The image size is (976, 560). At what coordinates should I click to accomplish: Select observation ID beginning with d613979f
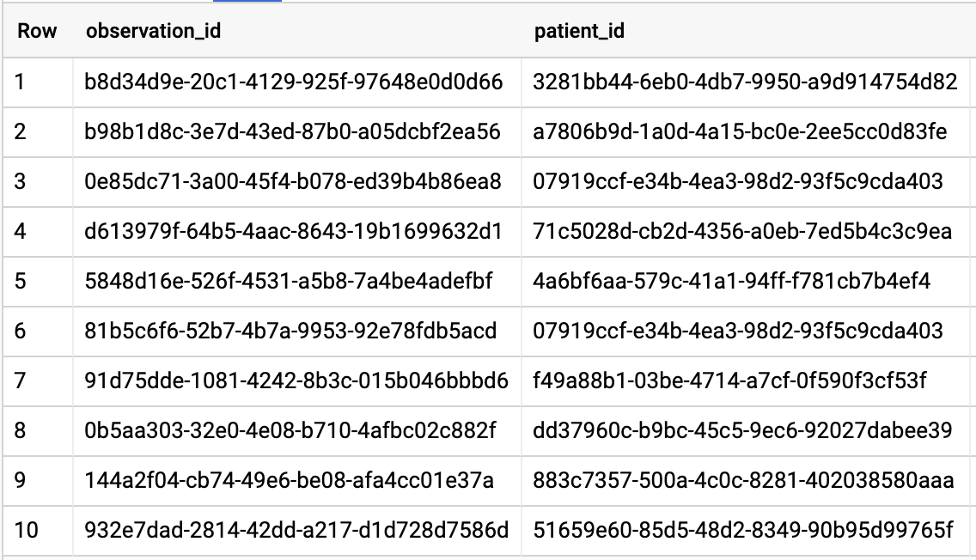coord(293,232)
